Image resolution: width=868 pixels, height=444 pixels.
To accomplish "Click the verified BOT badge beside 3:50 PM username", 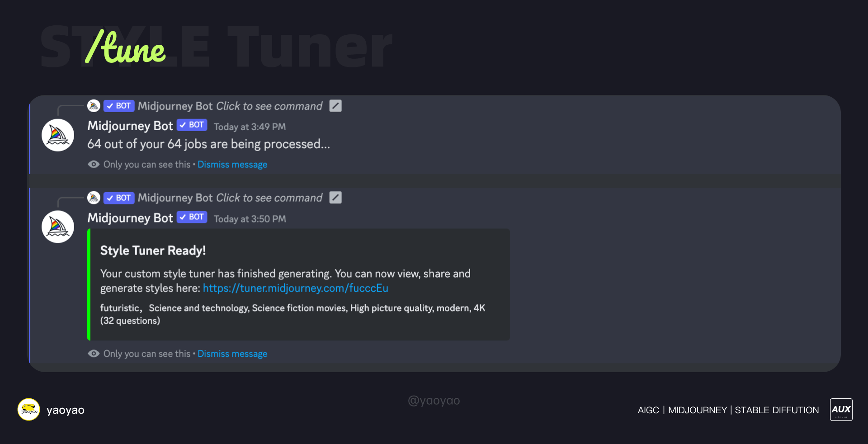I will click(192, 217).
